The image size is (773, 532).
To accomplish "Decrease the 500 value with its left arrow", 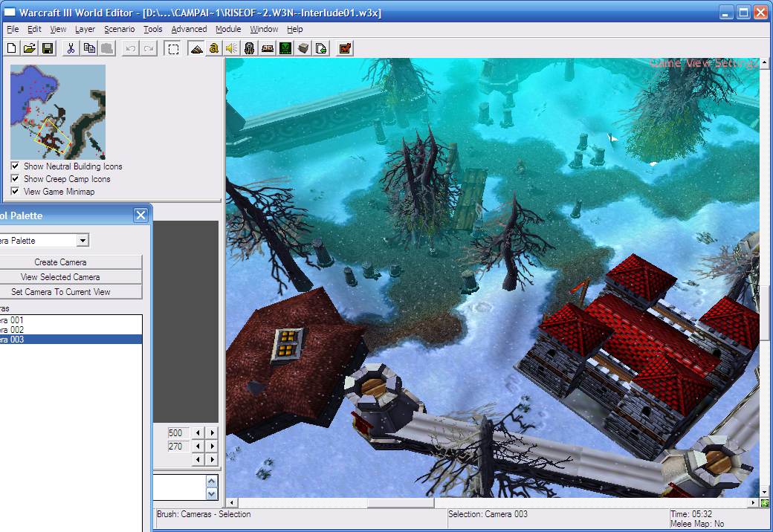I will (198, 433).
